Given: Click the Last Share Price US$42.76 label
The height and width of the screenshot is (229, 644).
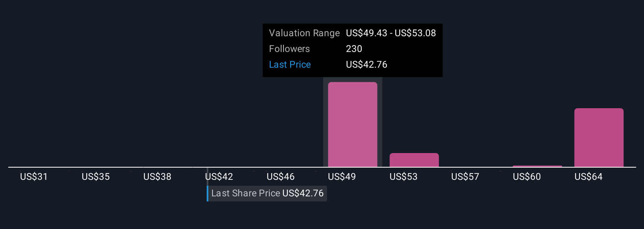Looking at the screenshot, I should (x=267, y=193).
